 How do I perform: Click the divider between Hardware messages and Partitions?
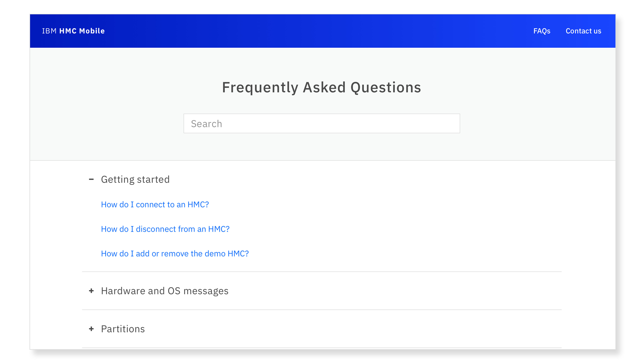click(322, 310)
